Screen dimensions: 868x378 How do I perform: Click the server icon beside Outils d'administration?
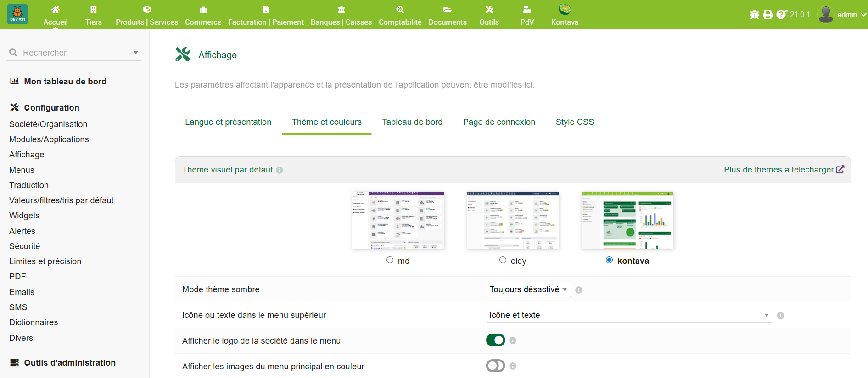coord(15,362)
